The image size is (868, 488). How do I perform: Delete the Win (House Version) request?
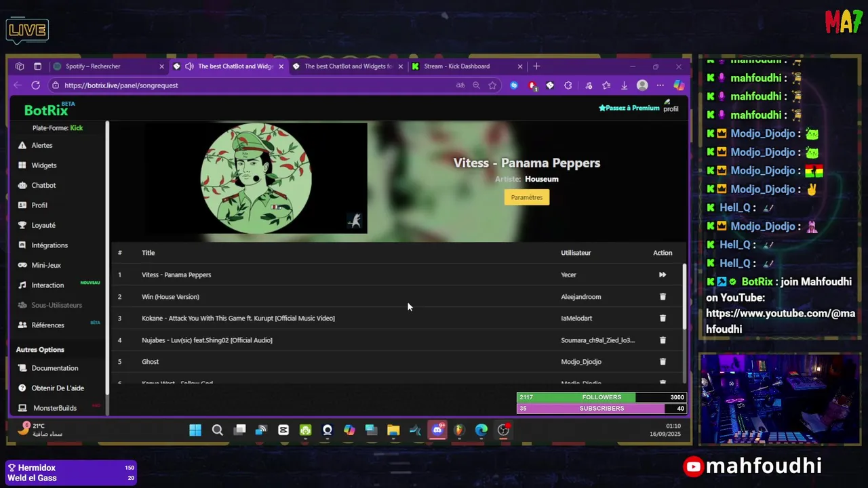pyautogui.click(x=663, y=297)
